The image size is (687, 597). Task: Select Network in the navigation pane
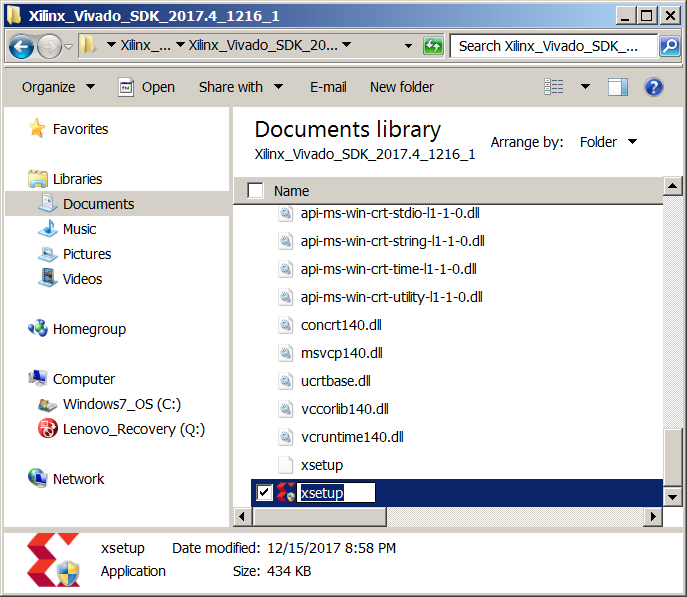tap(78, 478)
